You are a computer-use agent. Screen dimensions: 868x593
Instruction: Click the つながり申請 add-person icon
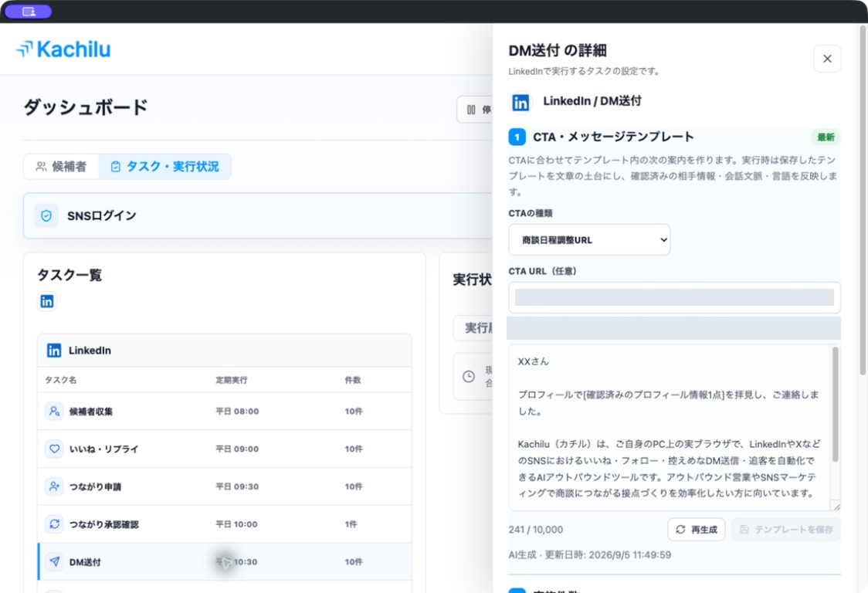(54, 486)
